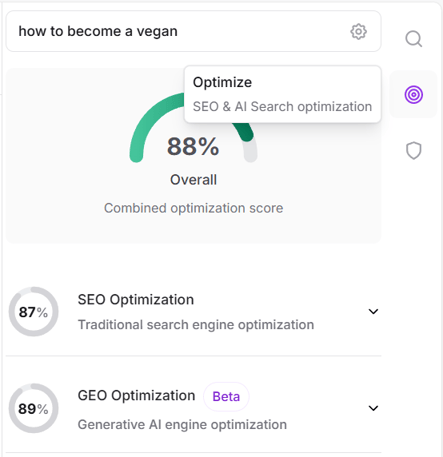Click the Optimize tooltip title
The image size is (443, 457).
(222, 82)
